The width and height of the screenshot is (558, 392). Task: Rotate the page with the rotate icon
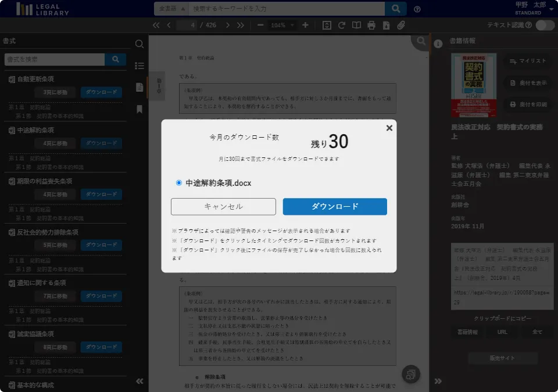click(342, 25)
